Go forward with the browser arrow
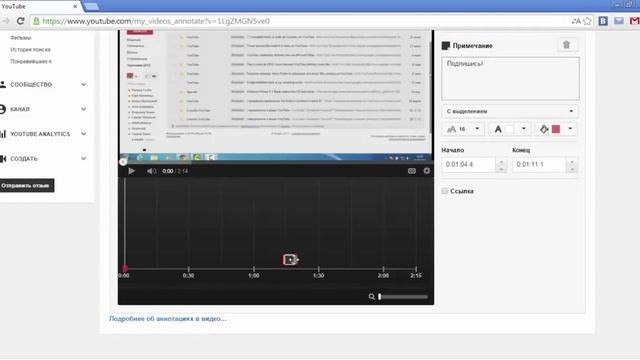Image resolution: width=640 pixels, height=360 pixels. pos(5,21)
